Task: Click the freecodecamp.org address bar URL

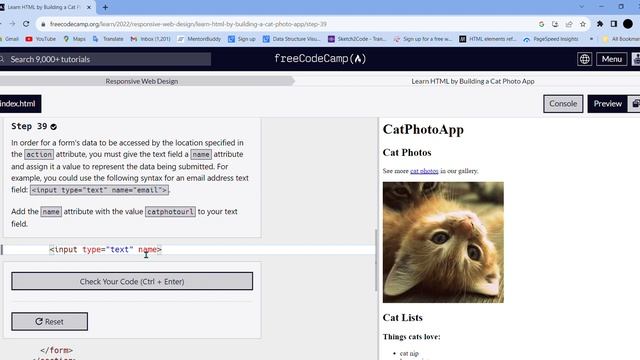Action: pos(188,24)
